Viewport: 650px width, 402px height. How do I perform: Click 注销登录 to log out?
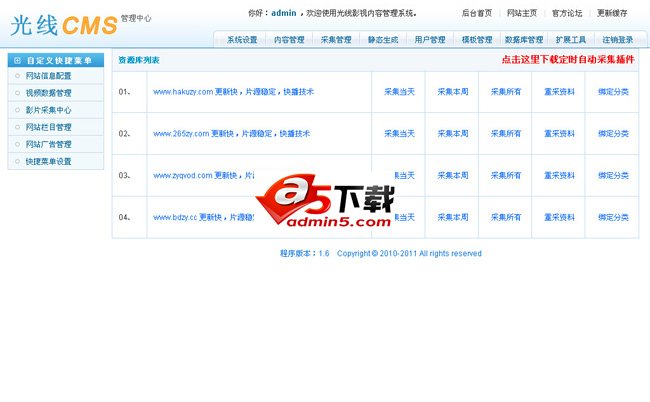(x=618, y=40)
